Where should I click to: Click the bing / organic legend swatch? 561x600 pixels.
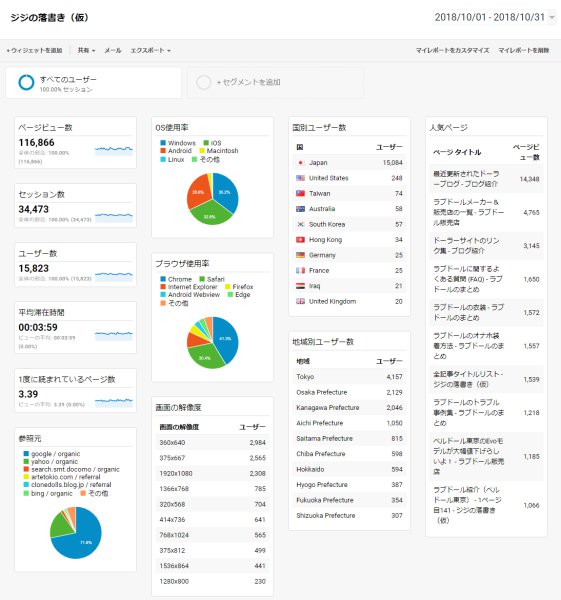(26, 493)
